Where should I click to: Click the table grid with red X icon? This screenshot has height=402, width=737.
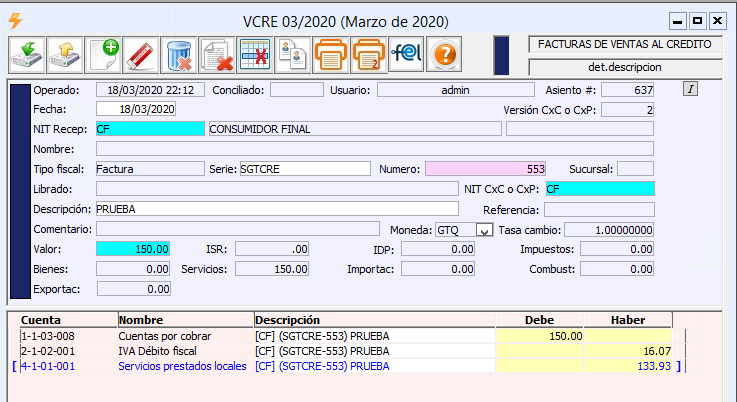pyautogui.click(x=255, y=54)
